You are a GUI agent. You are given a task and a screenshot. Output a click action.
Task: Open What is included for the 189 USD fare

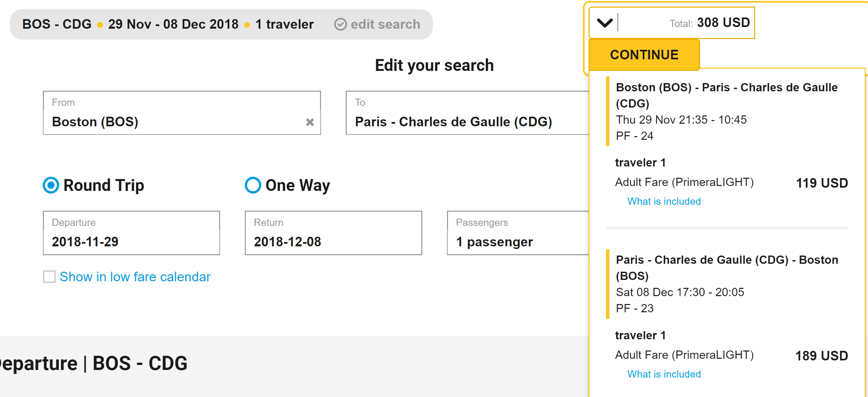tap(663, 374)
